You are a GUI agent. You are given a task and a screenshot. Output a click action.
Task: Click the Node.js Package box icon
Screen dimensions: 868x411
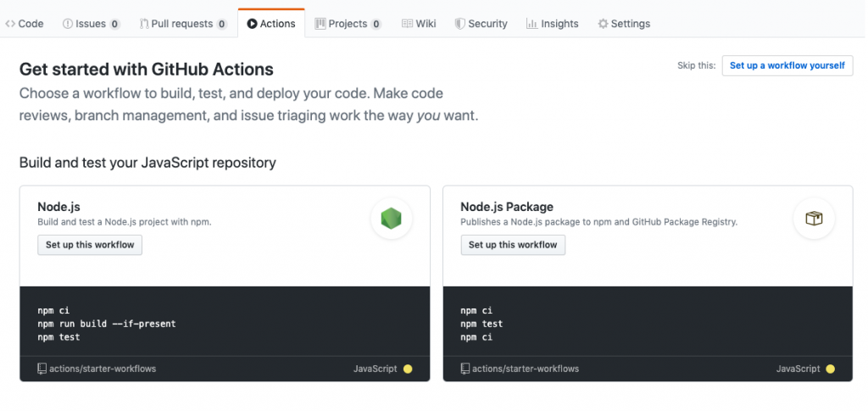point(815,219)
